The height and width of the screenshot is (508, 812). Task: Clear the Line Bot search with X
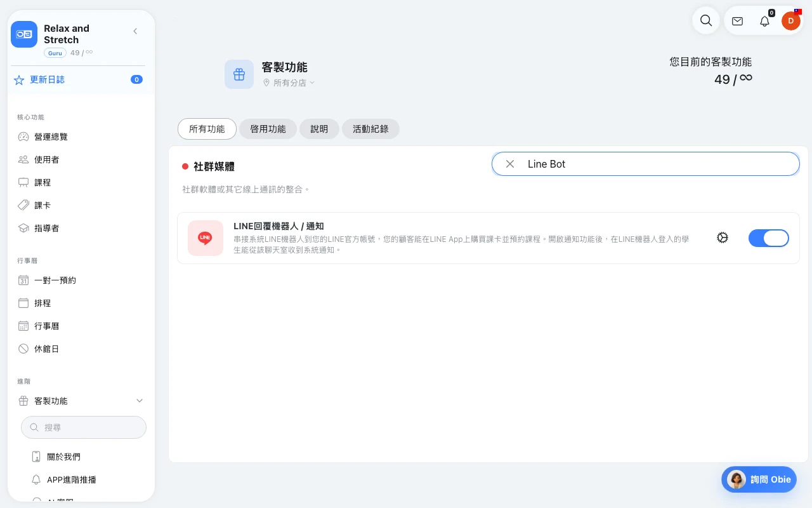click(x=510, y=164)
